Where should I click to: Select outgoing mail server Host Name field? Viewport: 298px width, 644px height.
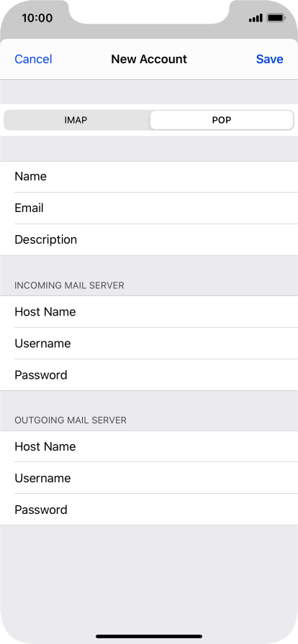[149, 446]
